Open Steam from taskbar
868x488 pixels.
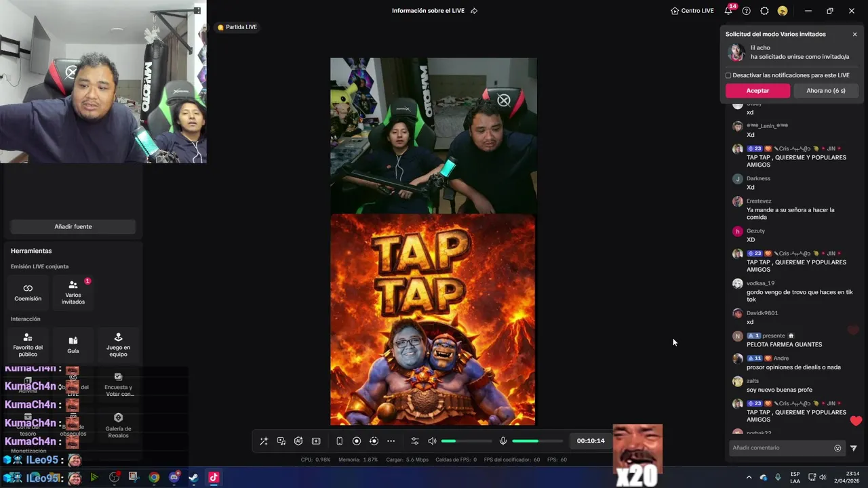pos(193,477)
